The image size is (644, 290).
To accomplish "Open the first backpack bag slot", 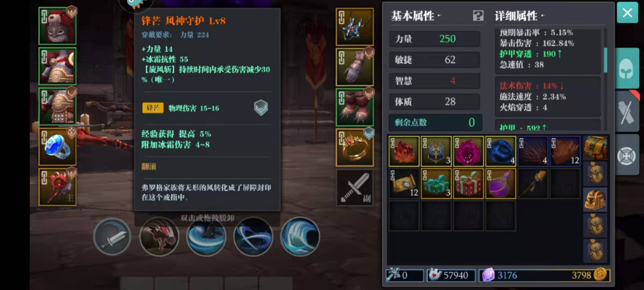I will [x=595, y=148].
